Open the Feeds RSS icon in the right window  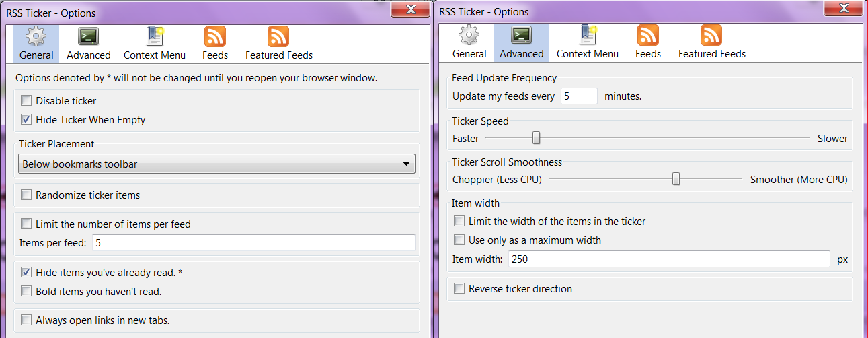[647, 36]
